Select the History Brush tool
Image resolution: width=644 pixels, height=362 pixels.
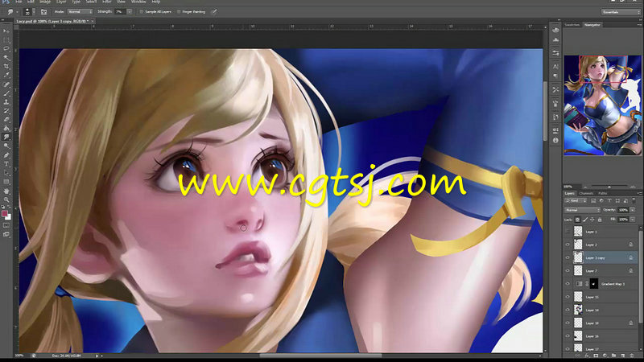(x=6, y=111)
